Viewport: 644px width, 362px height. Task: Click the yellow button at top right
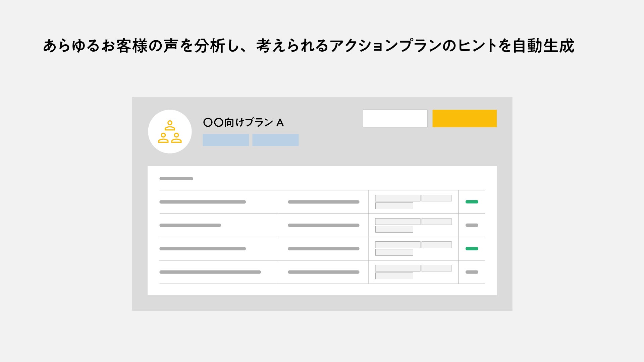464,118
